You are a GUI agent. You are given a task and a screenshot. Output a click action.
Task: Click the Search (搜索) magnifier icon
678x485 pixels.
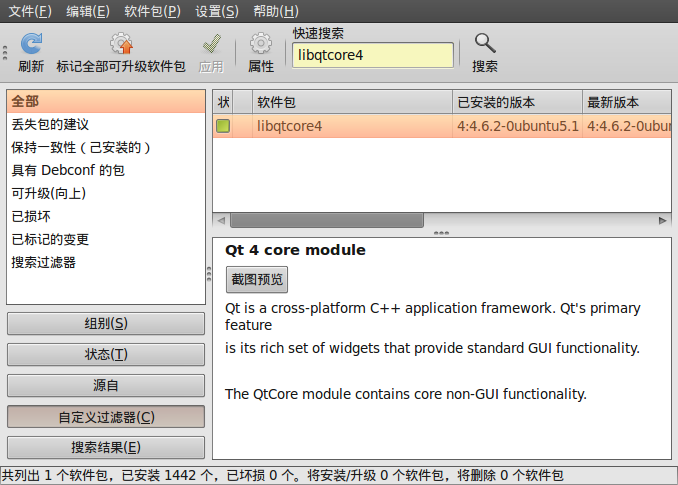click(x=485, y=44)
